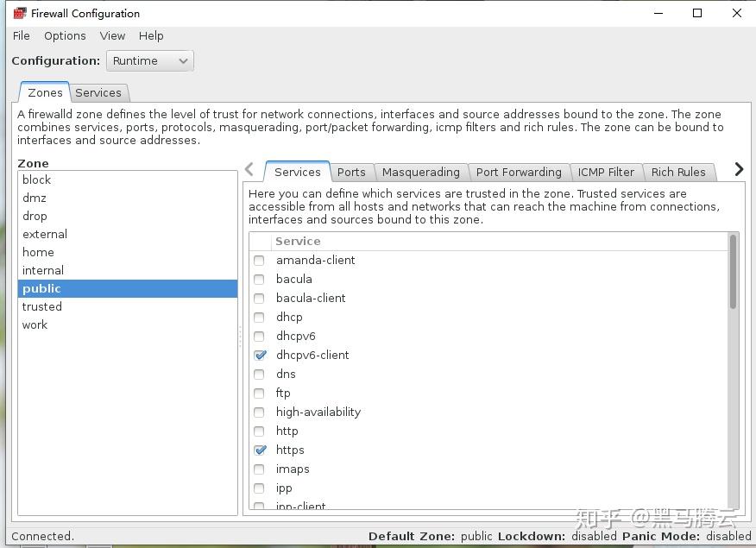The image size is (756, 548).
Task: Open the Masquerading tab
Action: [x=421, y=172]
